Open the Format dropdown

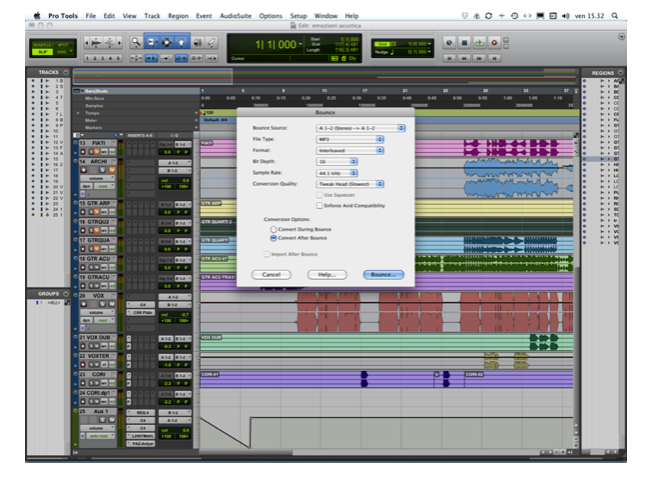coord(350,151)
